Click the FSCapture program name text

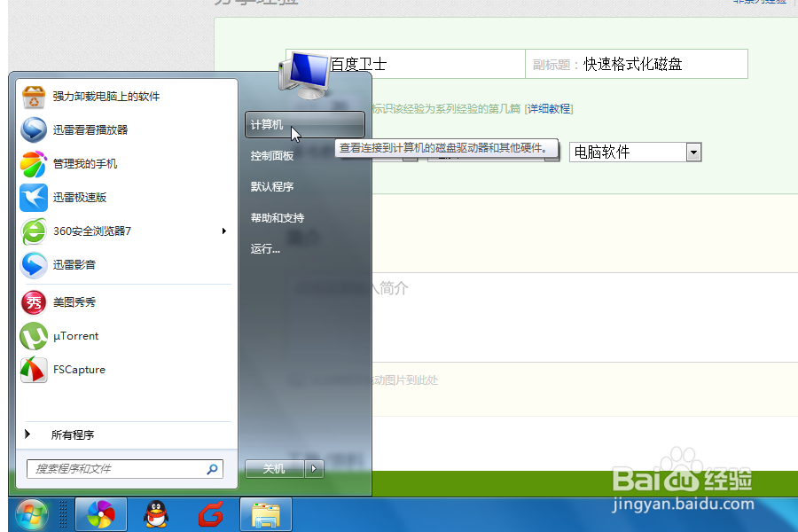(x=80, y=370)
